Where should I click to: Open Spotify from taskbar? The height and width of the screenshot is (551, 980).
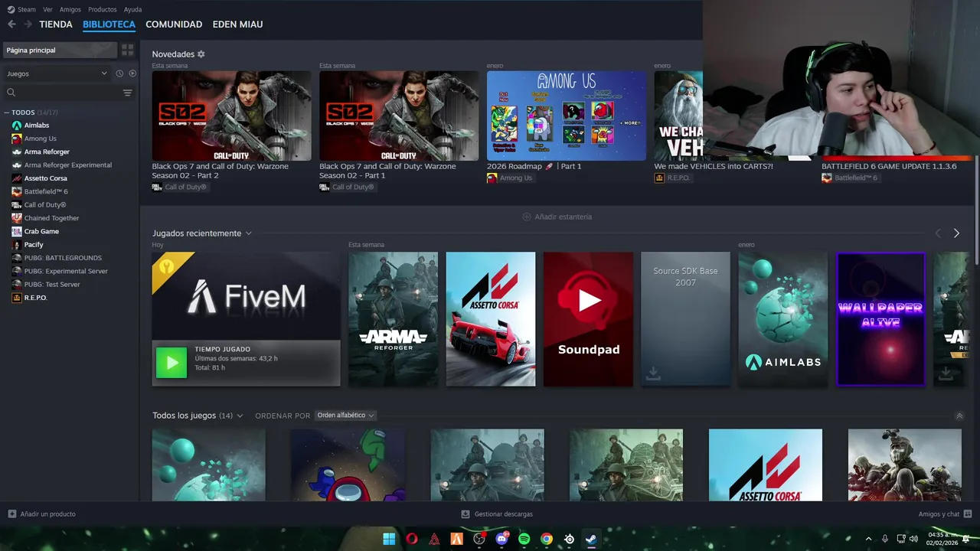pos(524,539)
